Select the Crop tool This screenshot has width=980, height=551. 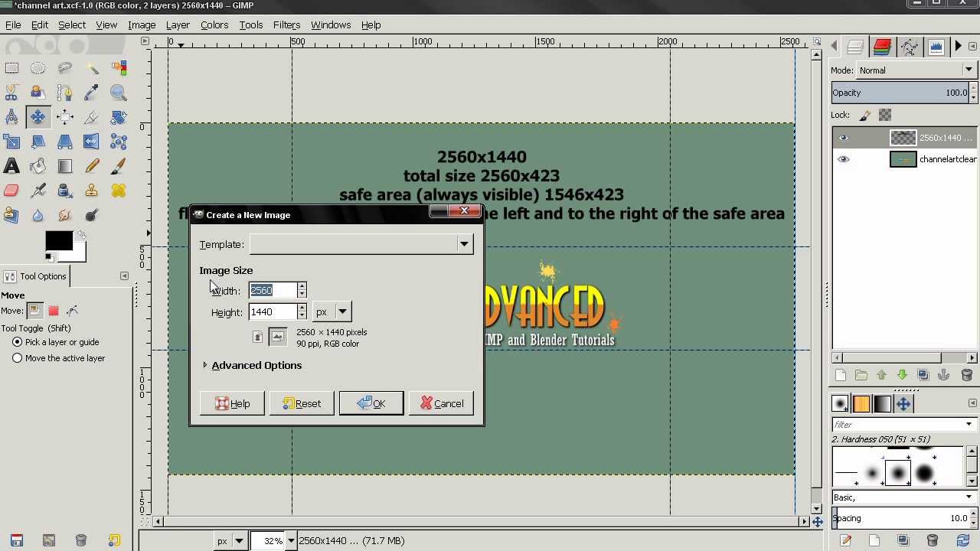[x=91, y=117]
